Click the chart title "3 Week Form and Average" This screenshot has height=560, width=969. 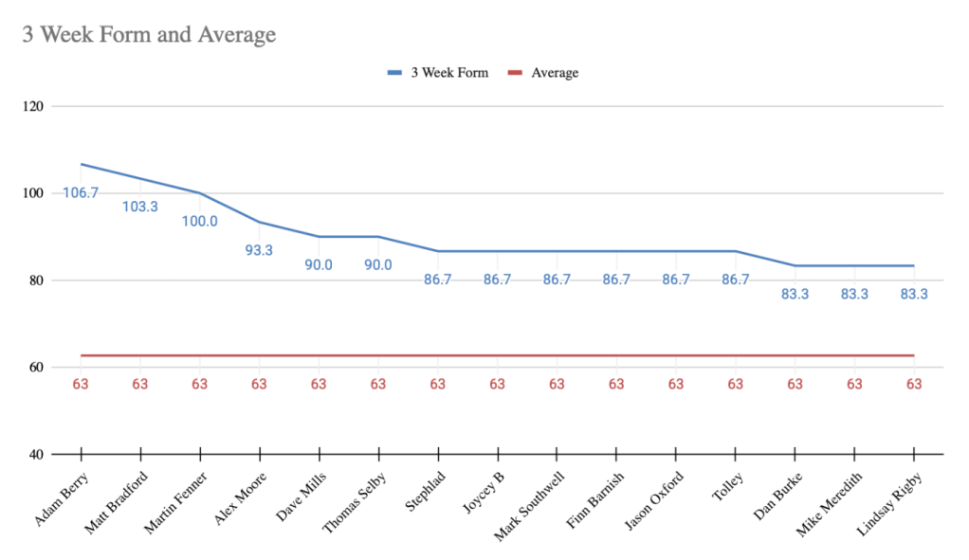pos(149,36)
